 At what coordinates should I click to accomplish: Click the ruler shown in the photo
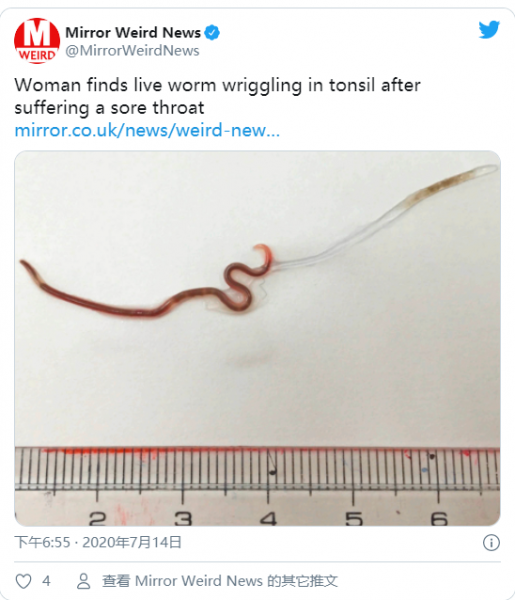pyautogui.click(x=258, y=486)
